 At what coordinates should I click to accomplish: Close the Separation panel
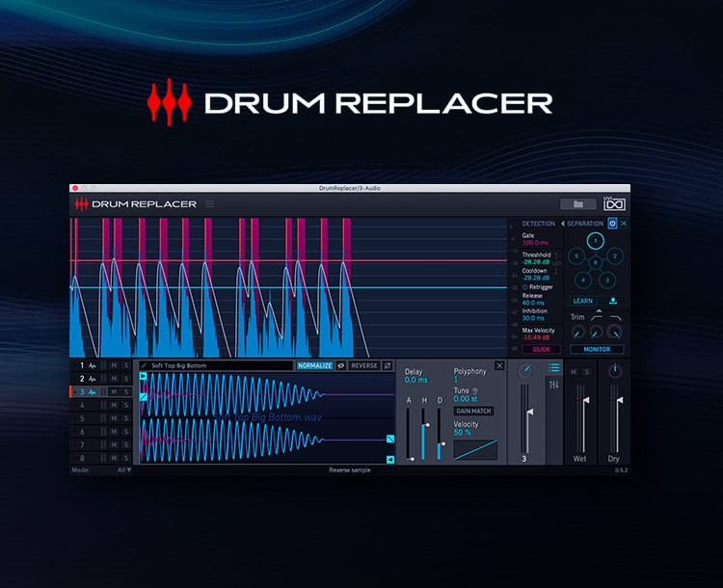624,224
